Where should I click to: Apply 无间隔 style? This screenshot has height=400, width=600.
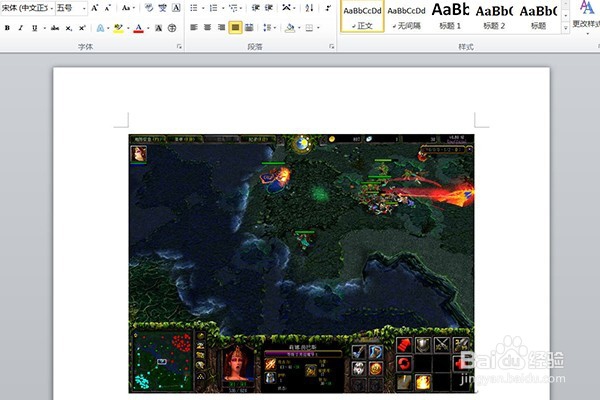click(406, 16)
